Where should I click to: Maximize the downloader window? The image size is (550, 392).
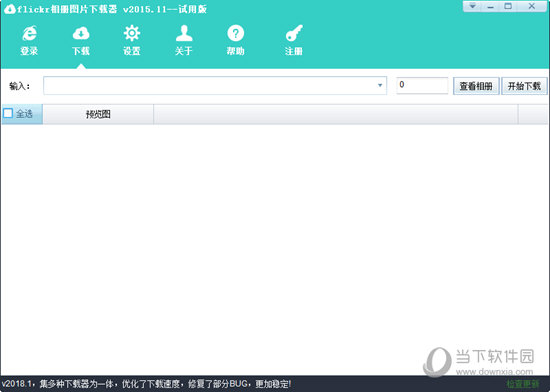point(508,6)
